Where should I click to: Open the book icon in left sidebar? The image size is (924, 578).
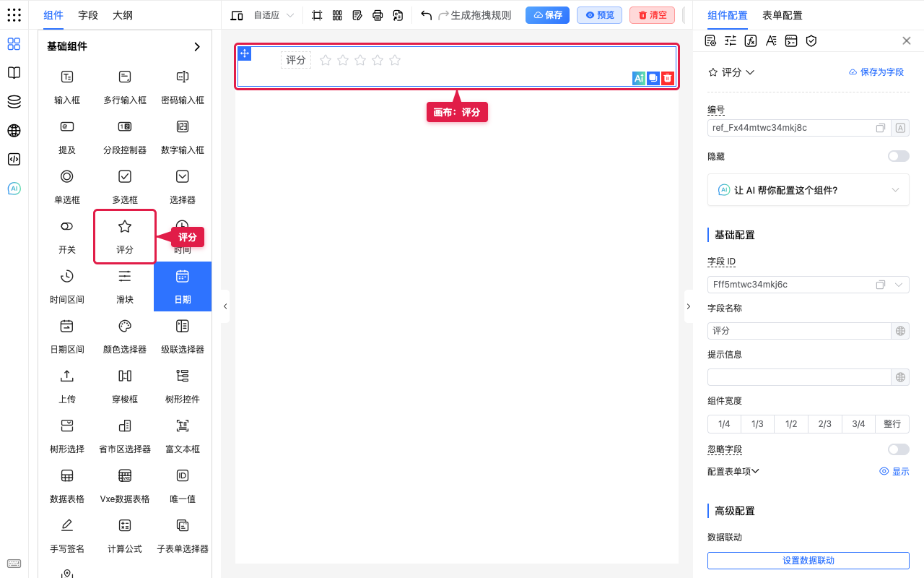click(14, 73)
